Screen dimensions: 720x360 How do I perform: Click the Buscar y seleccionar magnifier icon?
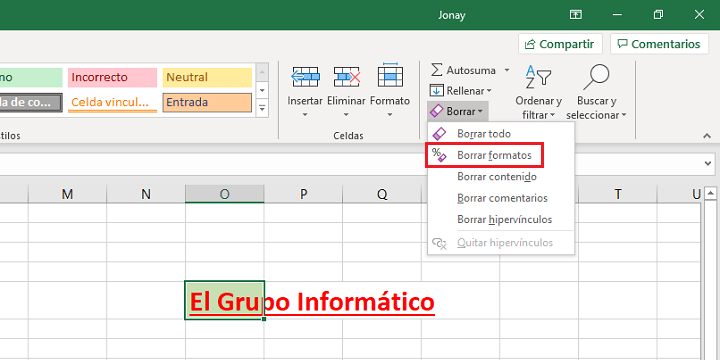596,77
